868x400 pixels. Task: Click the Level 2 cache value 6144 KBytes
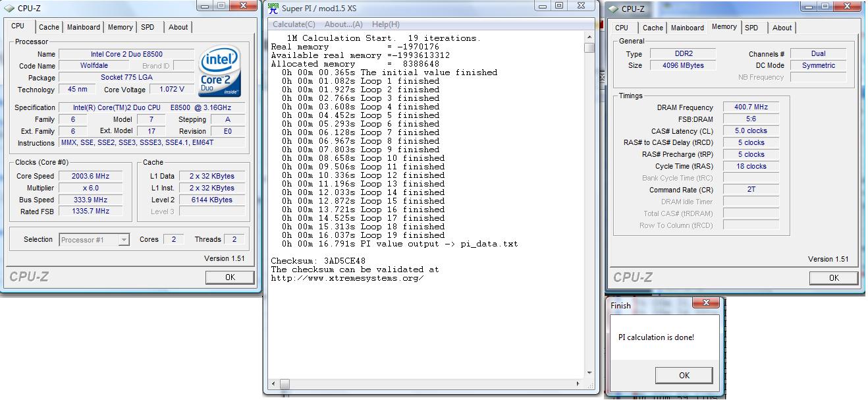click(211, 200)
